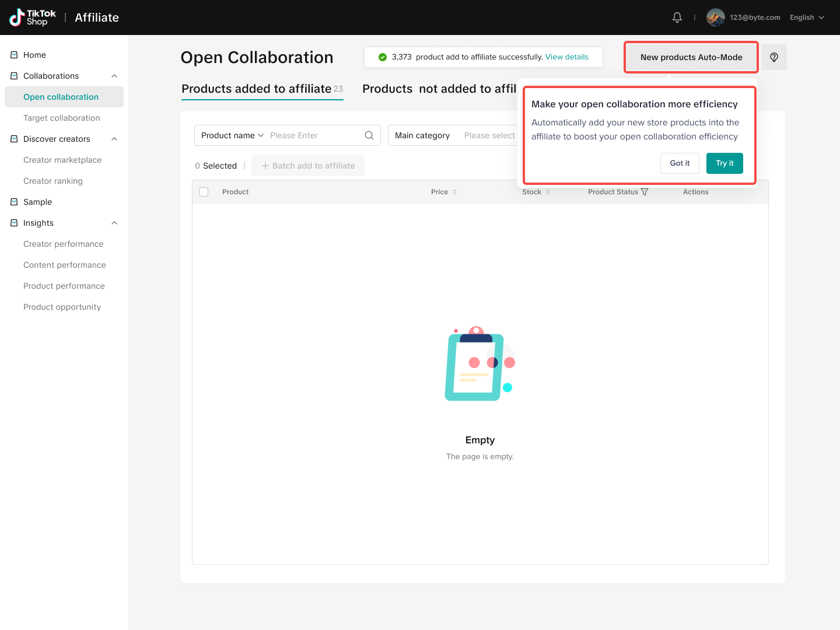Switch to Products not added to affiliate tab
This screenshot has width=840, height=630.
tap(439, 89)
